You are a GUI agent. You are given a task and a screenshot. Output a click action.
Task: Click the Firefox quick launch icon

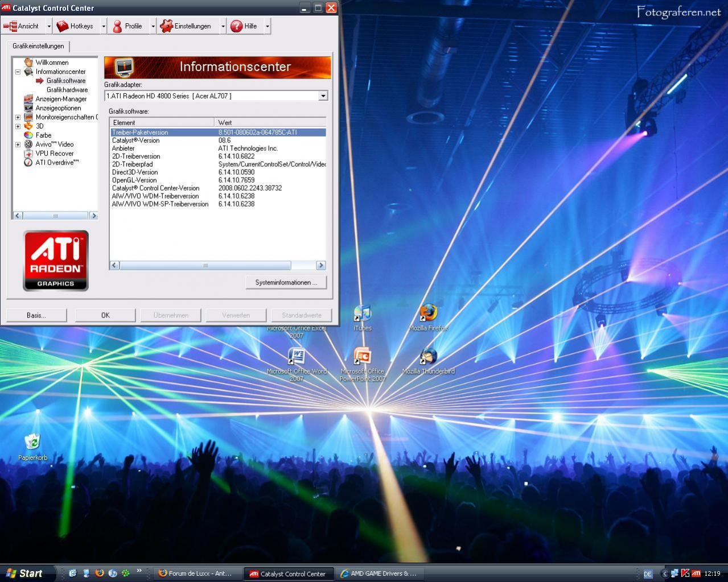click(100, 573)
